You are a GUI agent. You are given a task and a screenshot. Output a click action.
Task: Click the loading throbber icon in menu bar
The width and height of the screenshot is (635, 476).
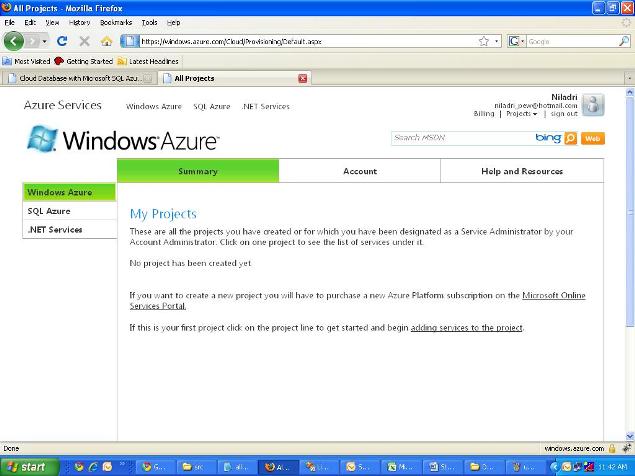click(626, 23)
